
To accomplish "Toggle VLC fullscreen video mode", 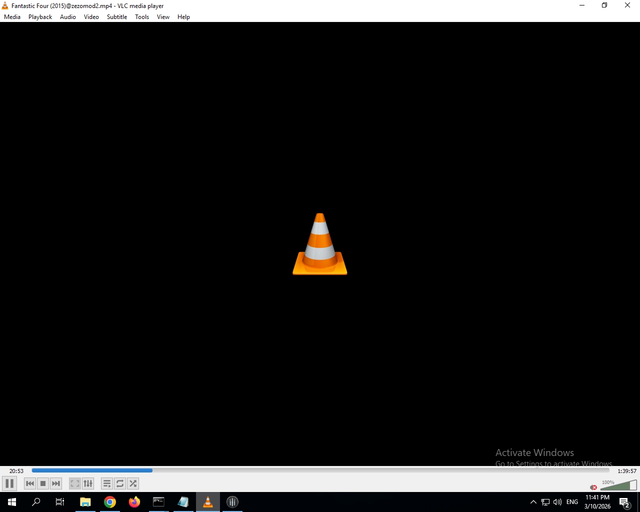I will pos(75,483).
